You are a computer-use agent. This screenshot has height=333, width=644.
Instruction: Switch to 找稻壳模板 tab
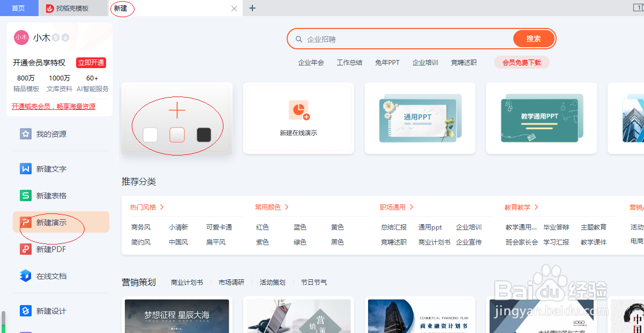[x=73, y=9]
